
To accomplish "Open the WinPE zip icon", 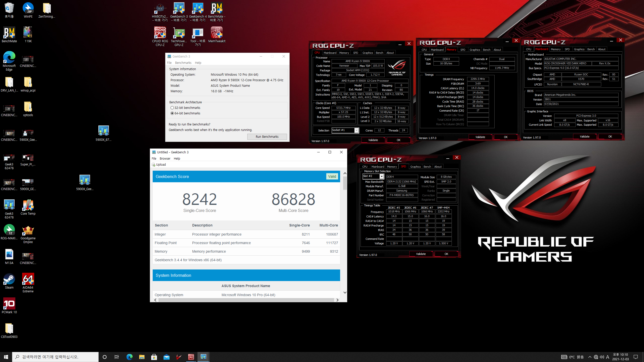I will click(28, 10).
